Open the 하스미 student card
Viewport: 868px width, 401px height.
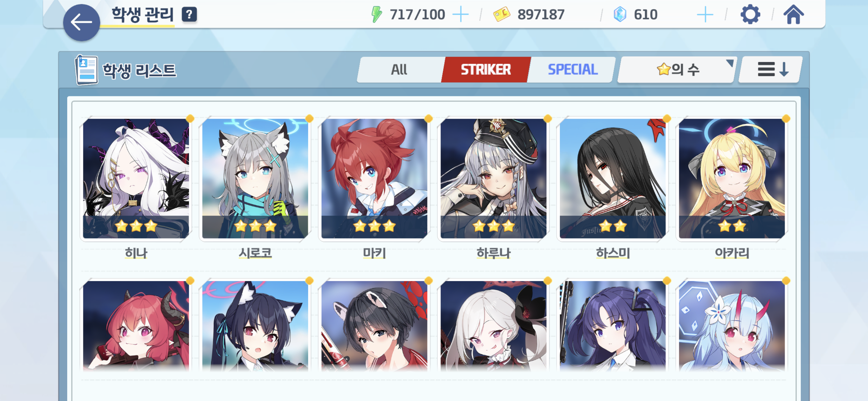point(613,179)
